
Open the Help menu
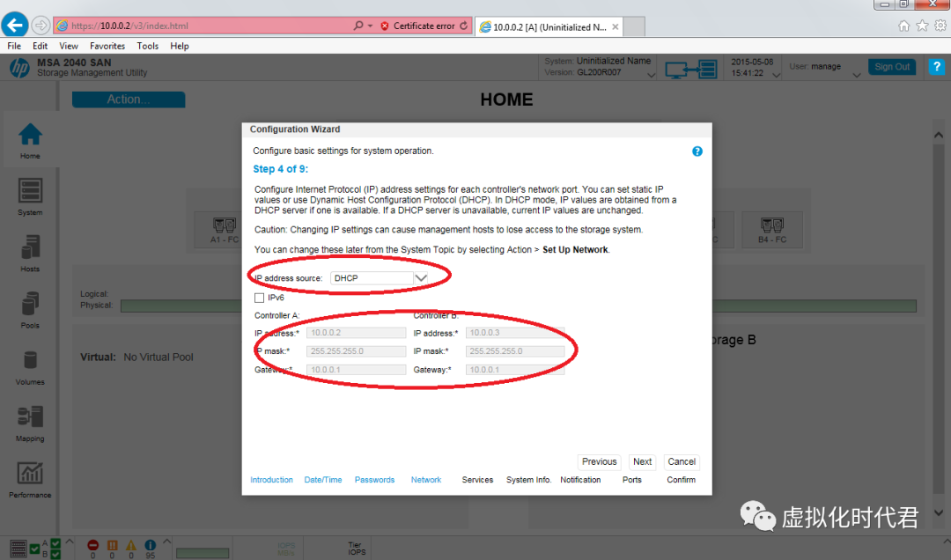180,46
